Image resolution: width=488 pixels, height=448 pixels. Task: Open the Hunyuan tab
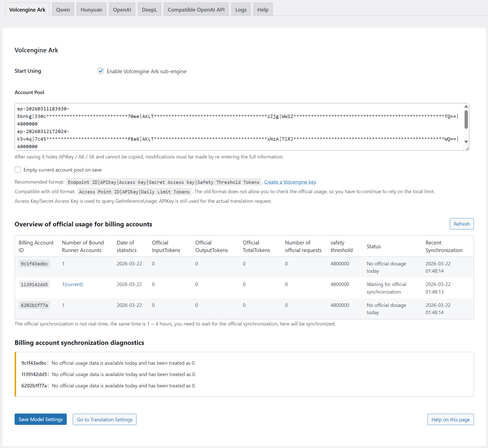pyautogui.click(x=91, y=10)
